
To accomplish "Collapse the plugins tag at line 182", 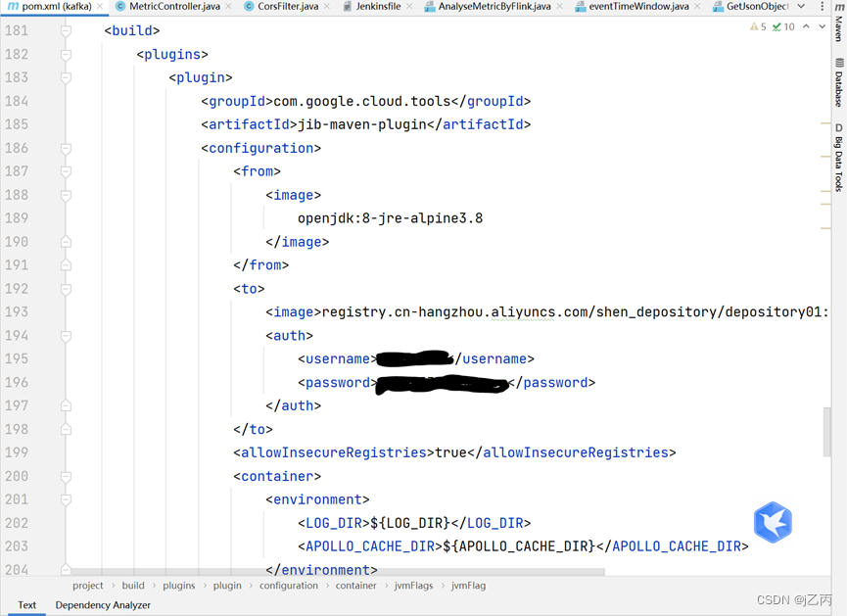I will tap(66, 55).
